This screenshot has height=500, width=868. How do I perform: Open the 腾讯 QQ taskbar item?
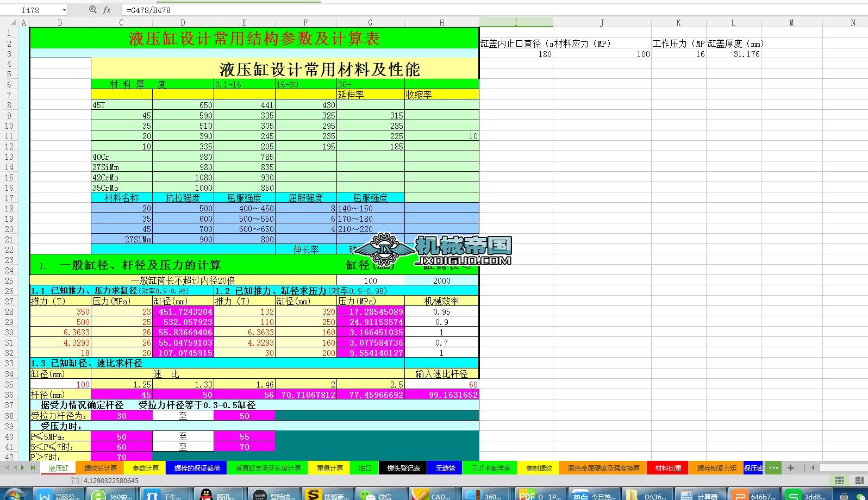(218, 495)
